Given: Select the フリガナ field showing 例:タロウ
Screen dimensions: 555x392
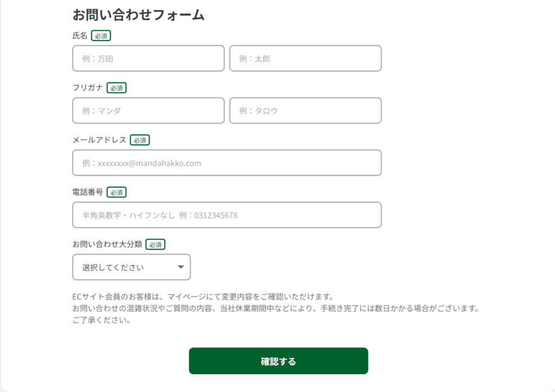Looking at the screenshot, I should coord(306,111).
